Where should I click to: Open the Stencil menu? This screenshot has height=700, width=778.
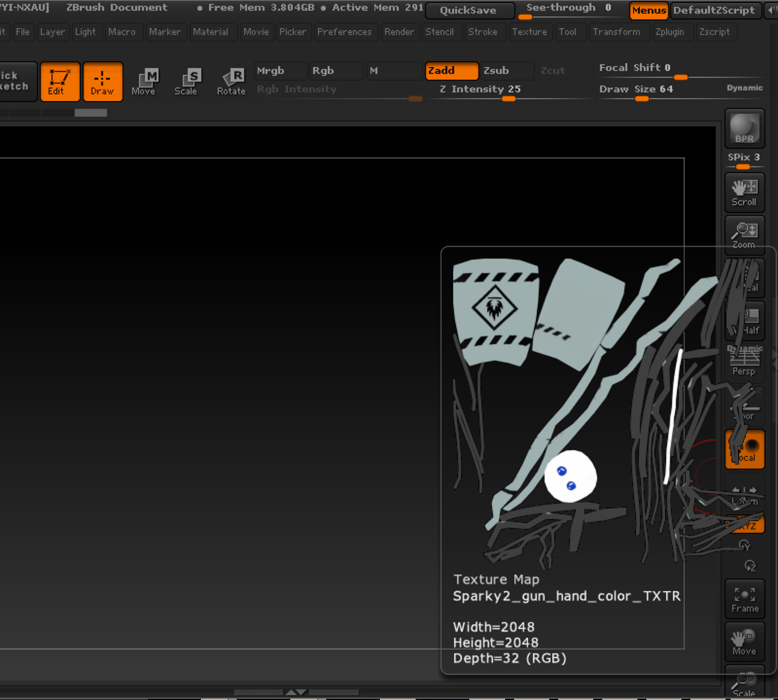(440, 32)
